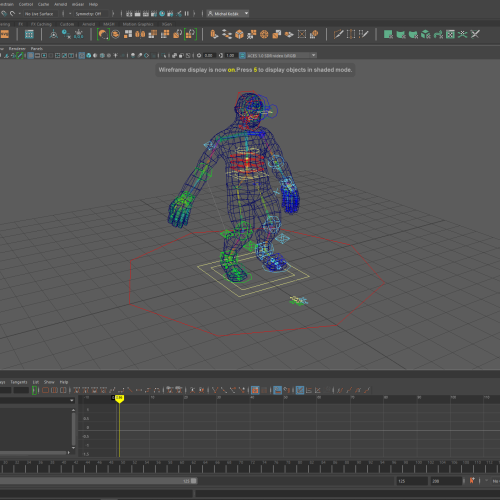The height and width of the screenshot is (500, 500).
Task: Toggle textured display in viewport toolbar
Action: 109,55
